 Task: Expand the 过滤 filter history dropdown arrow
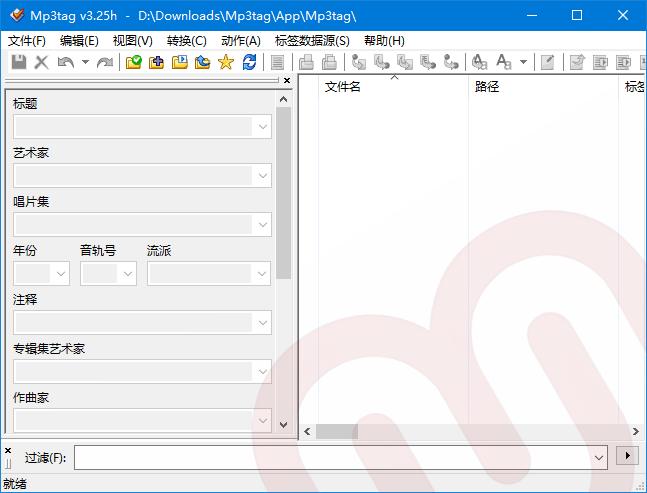[x=599, y=458]
